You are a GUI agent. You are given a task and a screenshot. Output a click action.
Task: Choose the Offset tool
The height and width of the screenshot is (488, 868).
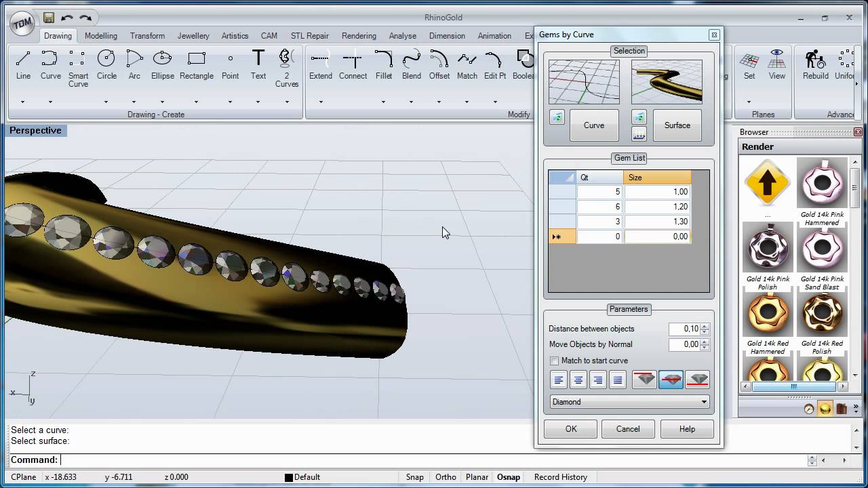439,66
